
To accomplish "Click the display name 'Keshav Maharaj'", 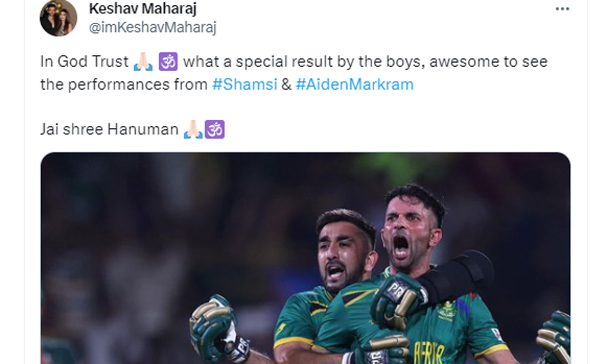I will coord(142,8).
